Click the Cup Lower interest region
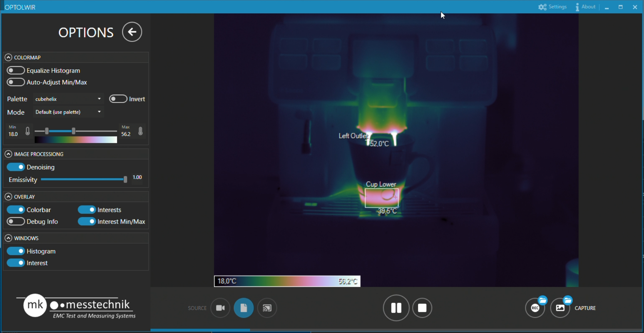The height and width of the screenshot is (333, 644). click(381, 197)
